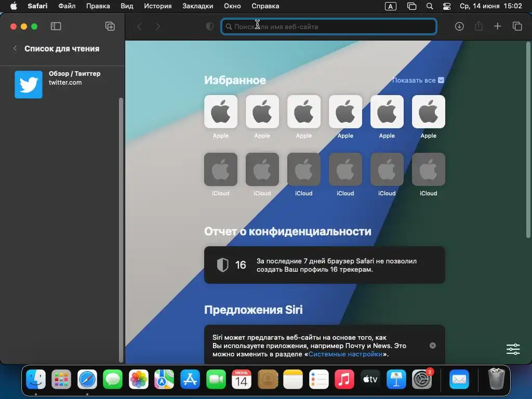This screenshot has width=532, height=399.
Task: Launch Finder from the Dock
Action: coord(36,379)
